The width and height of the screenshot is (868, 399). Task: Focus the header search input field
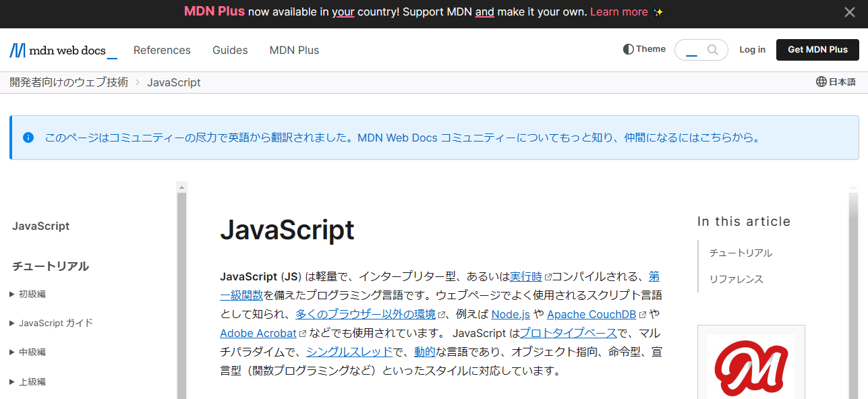click(x=693, y=50)
